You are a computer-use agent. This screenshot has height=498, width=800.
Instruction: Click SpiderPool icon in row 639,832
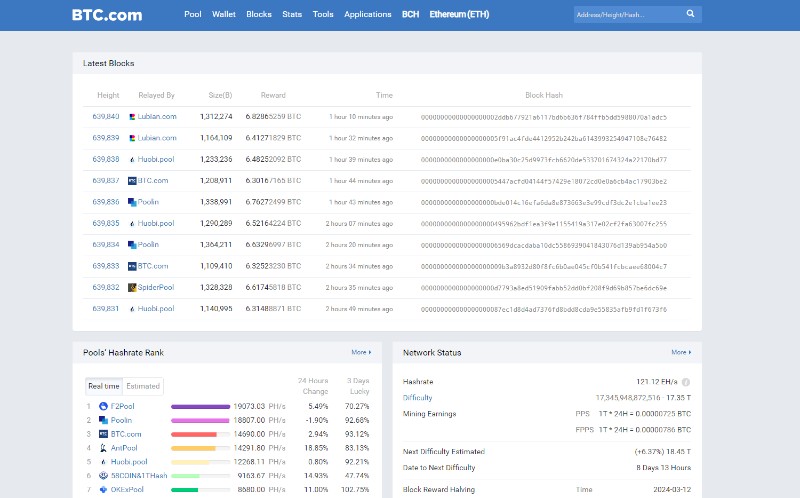[x=132, y=287]
